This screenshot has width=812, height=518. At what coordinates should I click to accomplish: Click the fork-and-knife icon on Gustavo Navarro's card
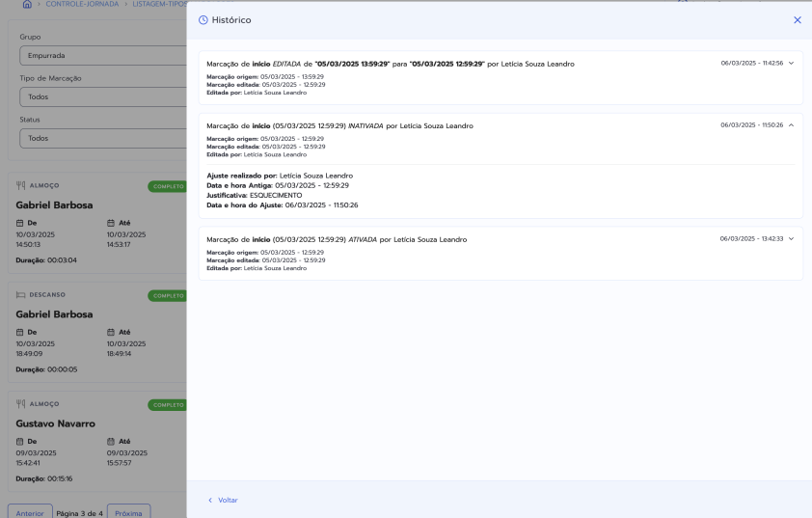click(21, 404)
